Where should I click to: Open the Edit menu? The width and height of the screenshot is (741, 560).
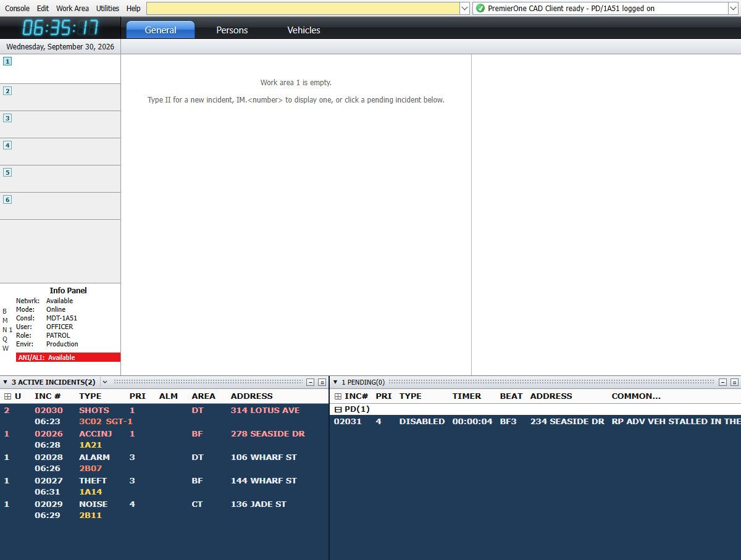click(x=43, y=9)
